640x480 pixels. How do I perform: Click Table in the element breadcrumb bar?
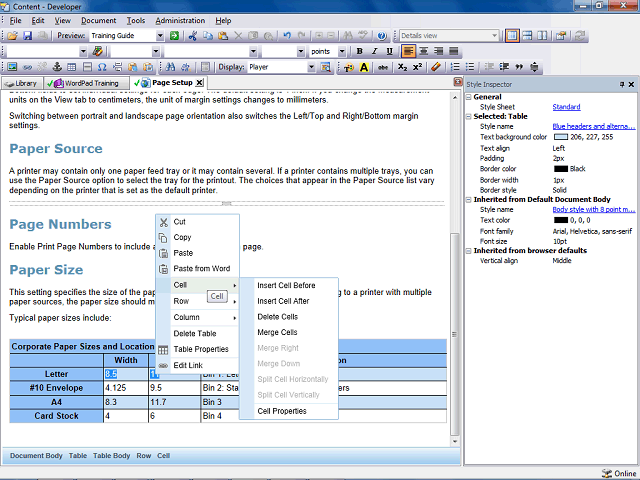point(78,456)
